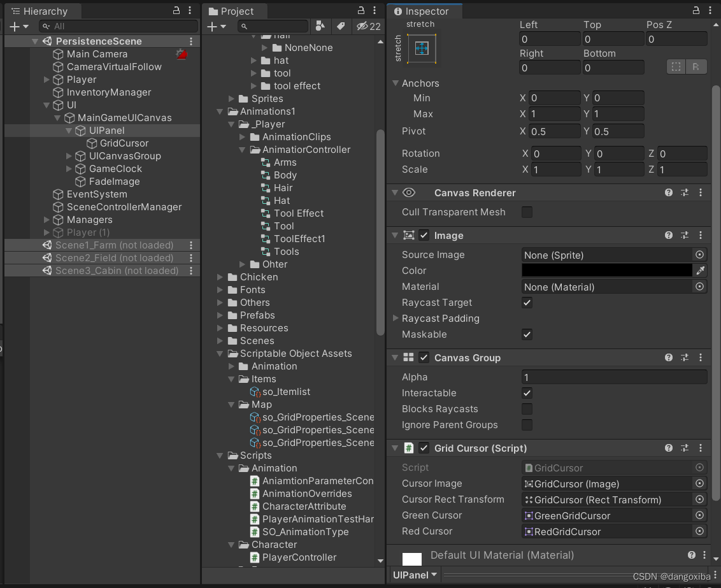Click the anchor preset stretch icon
Screen dimensions: 721x588
(422, 49)
